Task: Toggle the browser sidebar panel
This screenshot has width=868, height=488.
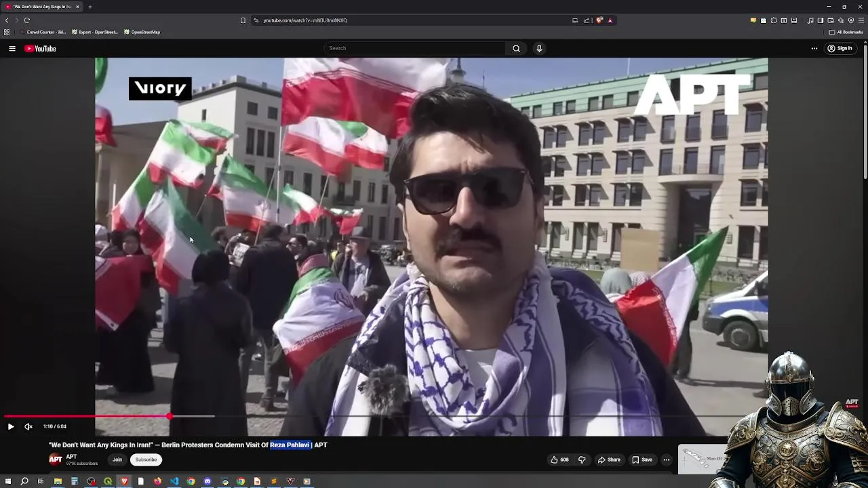Action: (821, 20)
